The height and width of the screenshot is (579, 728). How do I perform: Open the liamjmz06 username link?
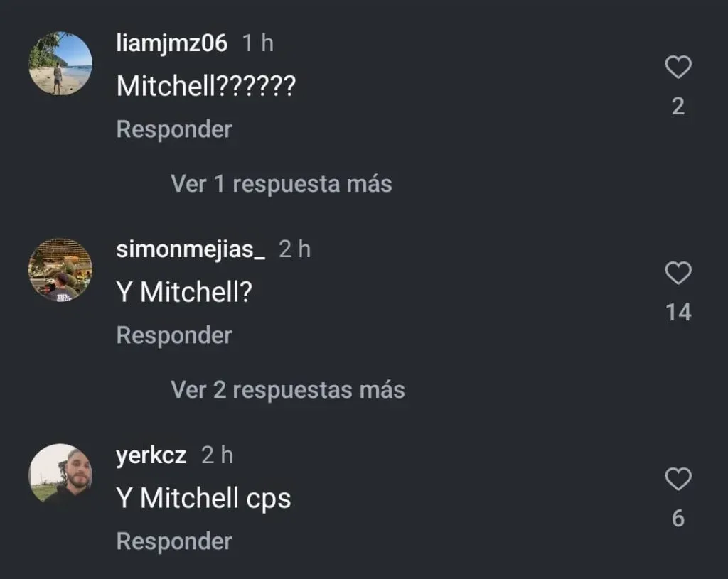(x=172, y=43)
